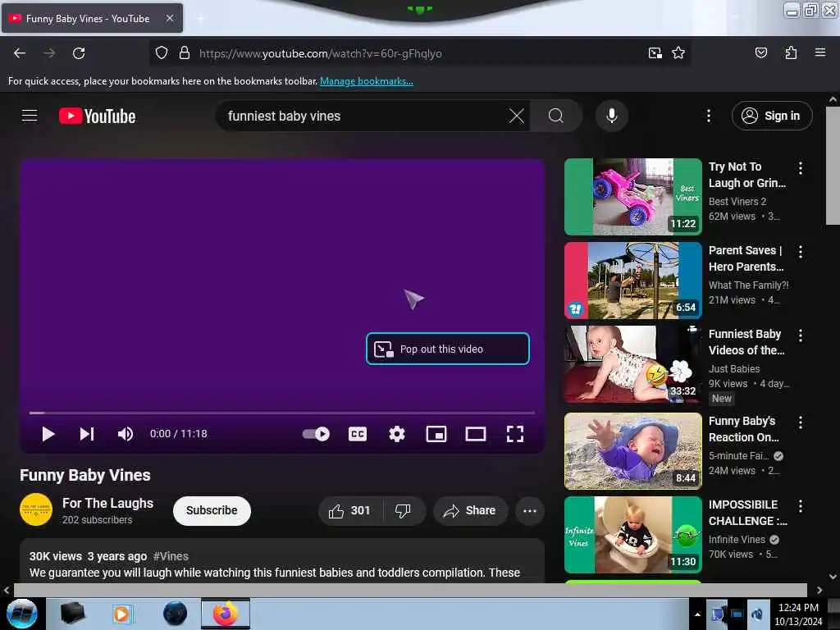The width and height of the screenshot is (840, 630).
Task: Click the padlock site information icon
Action: tap(185, 53)
